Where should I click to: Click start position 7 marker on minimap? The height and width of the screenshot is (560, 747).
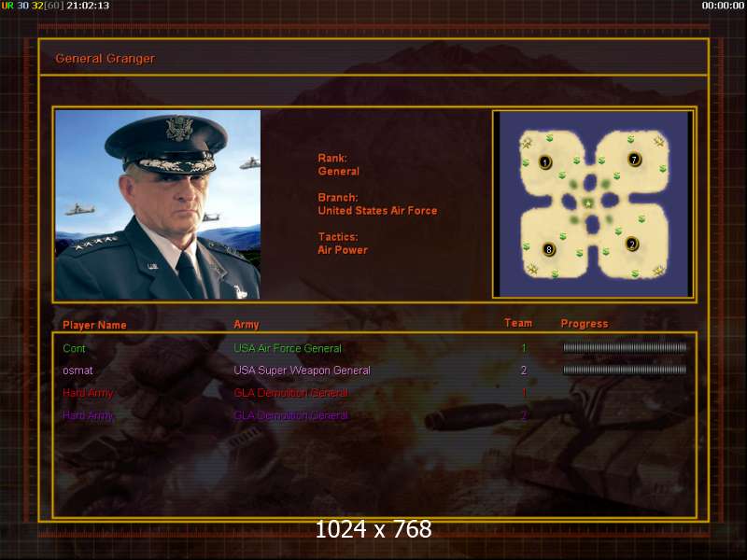634,159
